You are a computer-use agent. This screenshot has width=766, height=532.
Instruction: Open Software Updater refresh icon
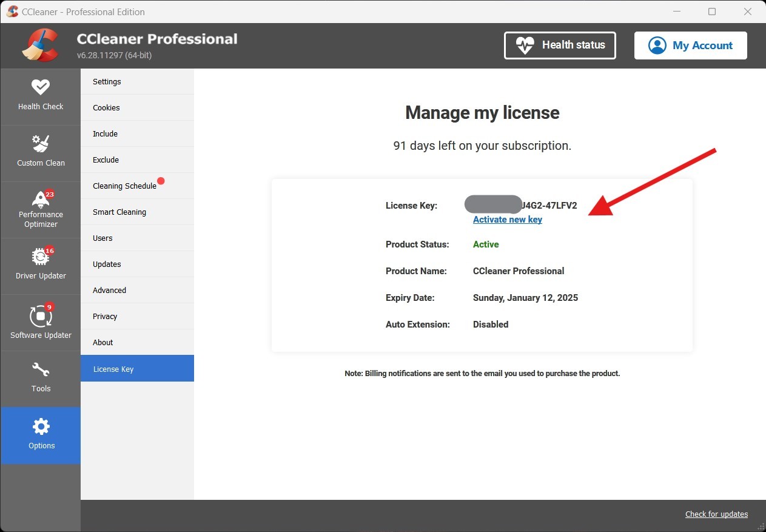41,315
